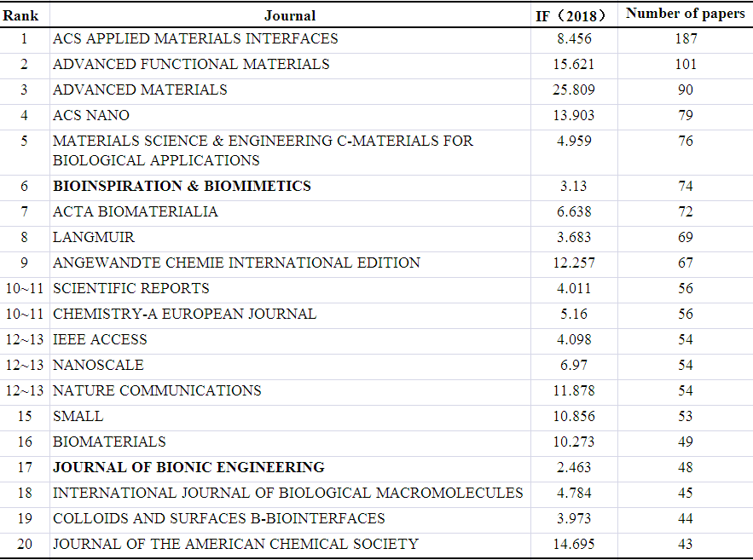Image resolution: width=753 pixels, height=560 pixels.
Task: Click the paper count "67"
Action: point(686,263)
